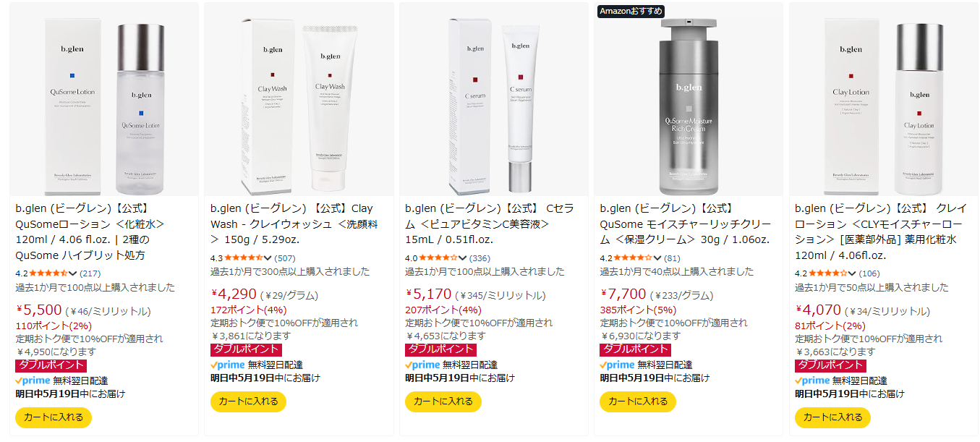Expand rating popover for Clay Lotion
Image resolution: width=980 pixels, height=442 pixels.
point(852,273)
